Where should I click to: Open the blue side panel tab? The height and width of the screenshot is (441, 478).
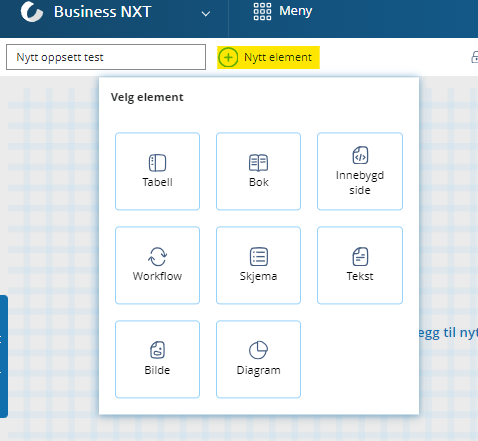tap(4, 356)
